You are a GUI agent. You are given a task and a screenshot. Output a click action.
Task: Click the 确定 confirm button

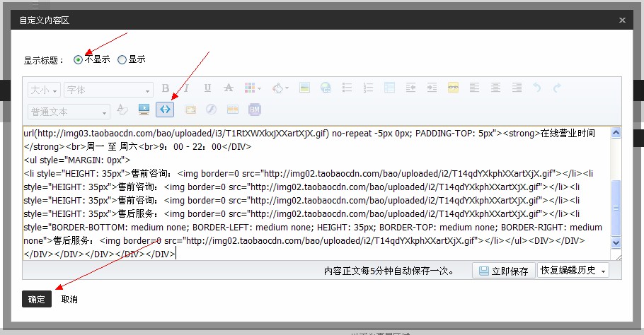coord(37,300)
